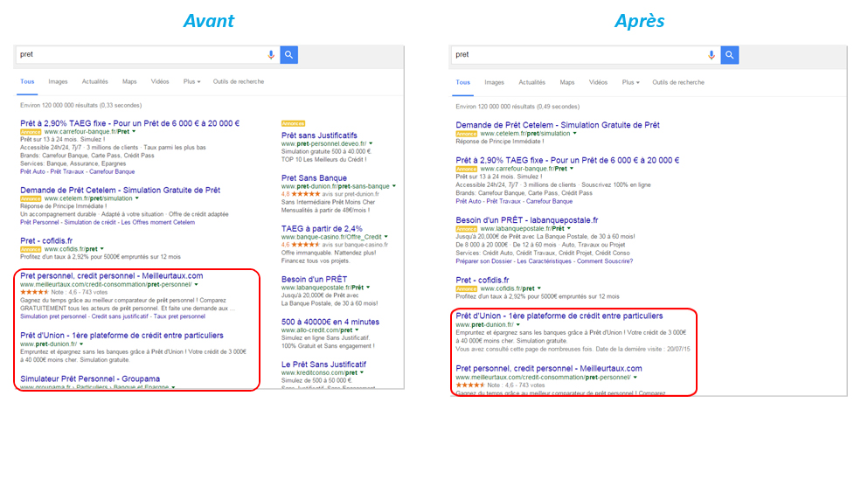Click 'Préparer son Dossier' sitelink under La Banque Postale
Viewport: 868px width, 486px height.
coord(483,261)
